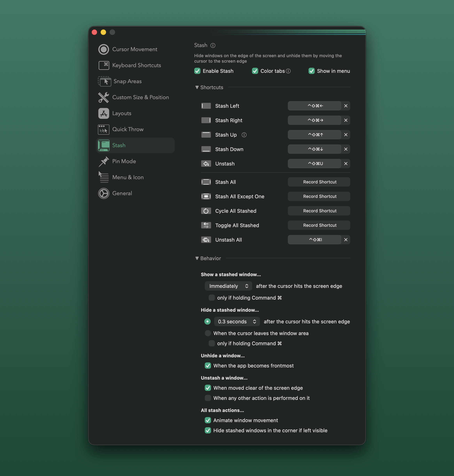Disable the Enable Stash checkbox
This screenshot has height=476, width=454.
pyautogui.click(x=197, y=71)
